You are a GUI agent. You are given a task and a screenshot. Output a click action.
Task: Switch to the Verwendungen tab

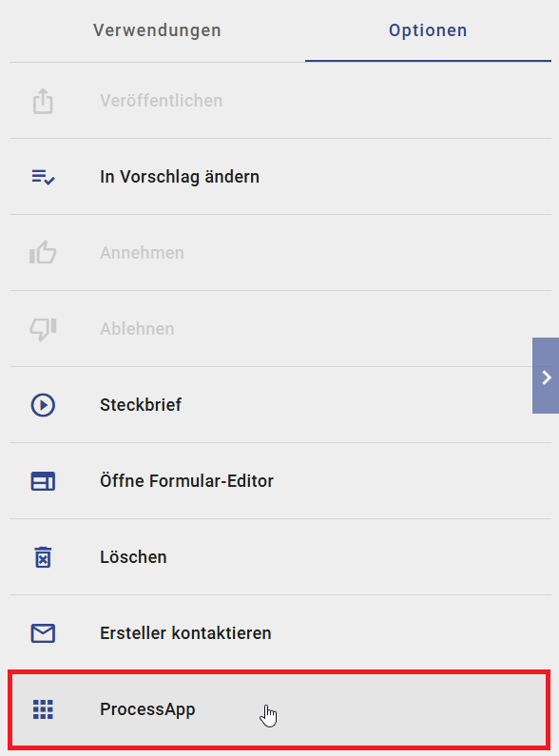157,30
